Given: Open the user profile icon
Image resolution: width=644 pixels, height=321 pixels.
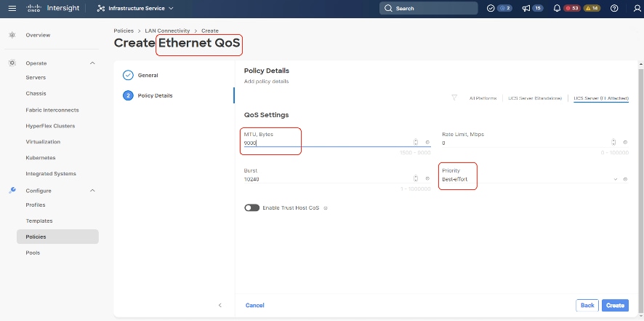Looking at the screenshot, I should 637,8.
